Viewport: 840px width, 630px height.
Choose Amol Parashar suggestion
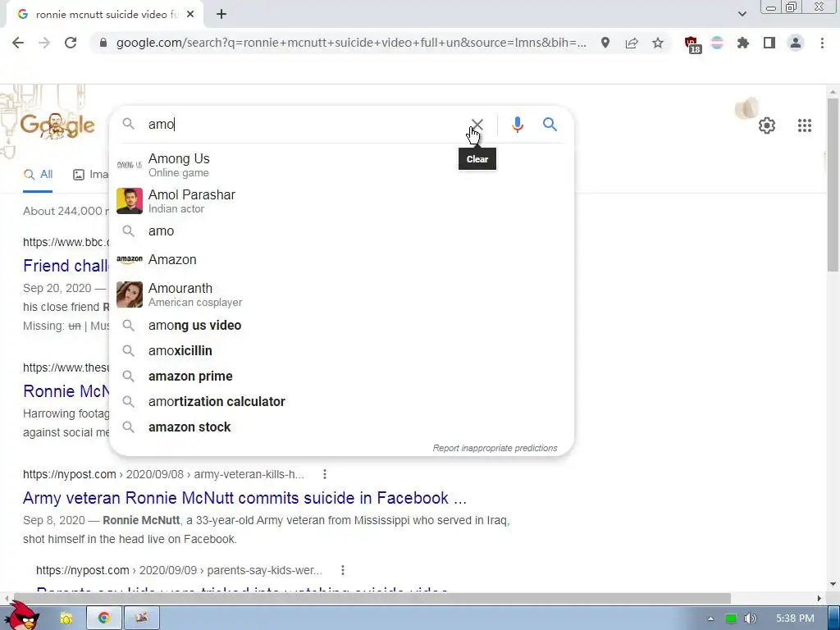341,201
